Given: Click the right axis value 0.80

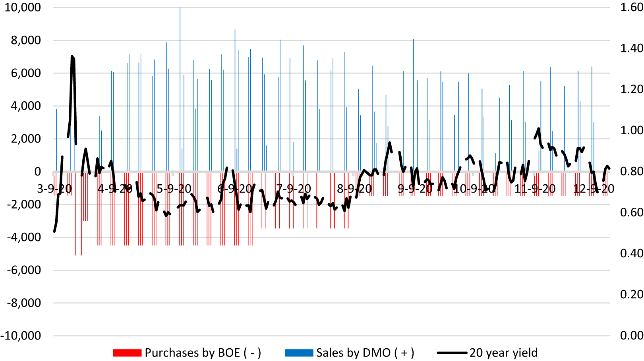Looking at the screenshot, I should tap(632, 172).
